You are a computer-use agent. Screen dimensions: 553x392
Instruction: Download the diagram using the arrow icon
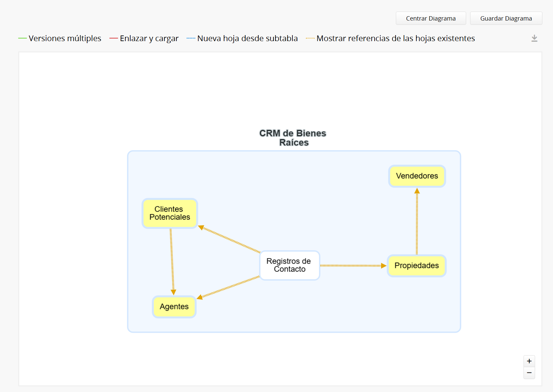(x=534, y=38)
